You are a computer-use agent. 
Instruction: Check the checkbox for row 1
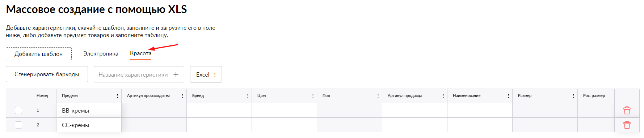pyautogui.click(x=18, y=110)
